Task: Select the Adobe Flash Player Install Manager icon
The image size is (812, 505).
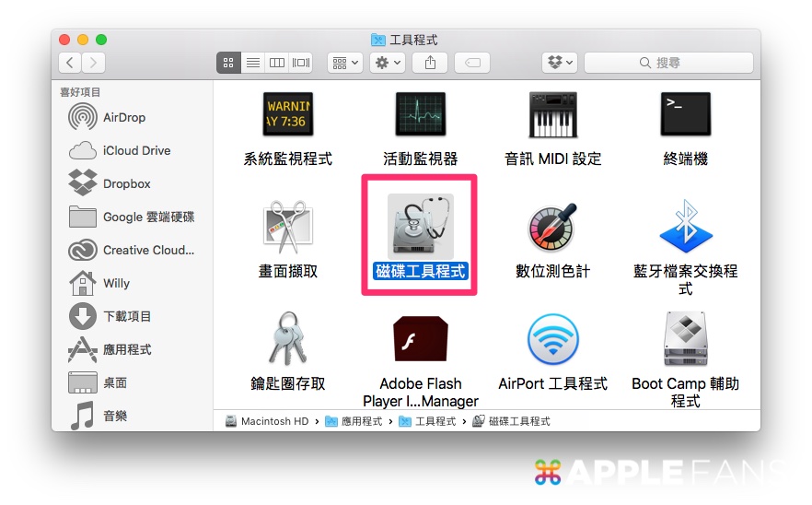Action: [421, 338]
